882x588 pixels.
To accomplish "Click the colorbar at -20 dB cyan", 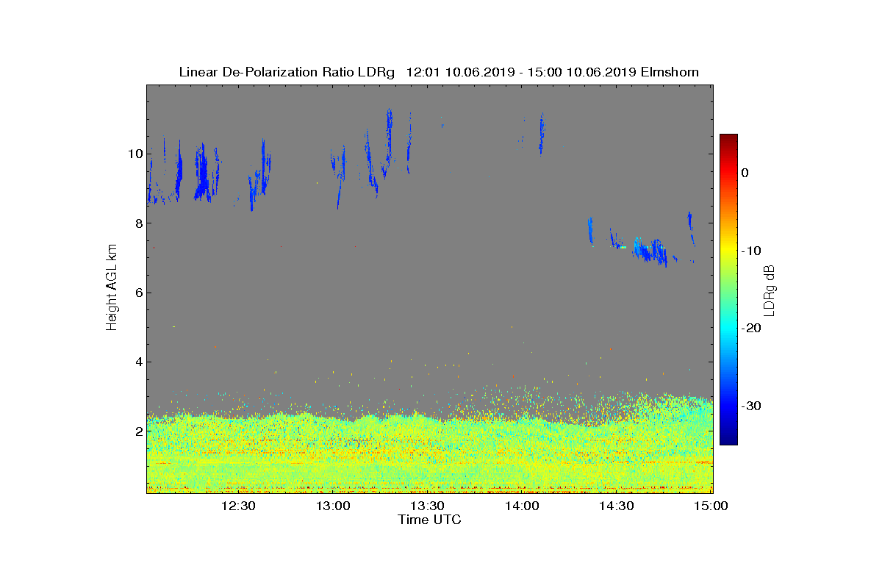I will tap(728, 329).
